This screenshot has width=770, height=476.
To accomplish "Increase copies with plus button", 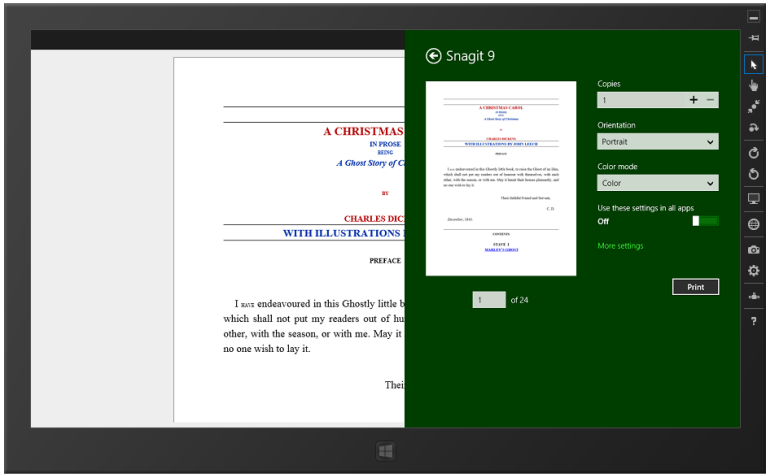I will pyautogui.click(x=693, y=100).
